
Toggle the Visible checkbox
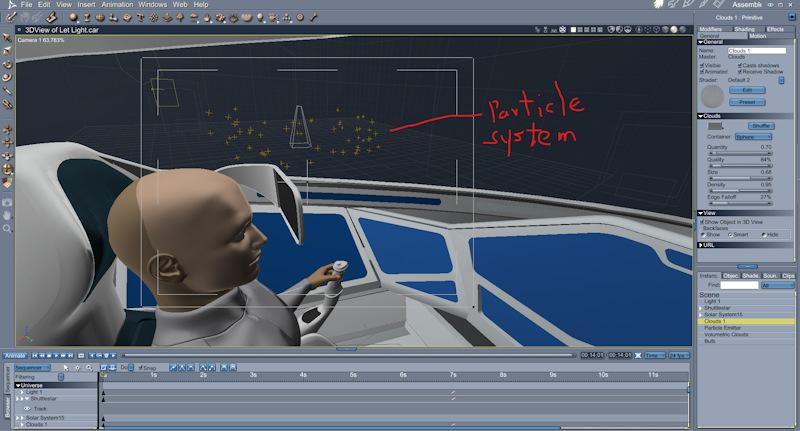coord(702,65)
